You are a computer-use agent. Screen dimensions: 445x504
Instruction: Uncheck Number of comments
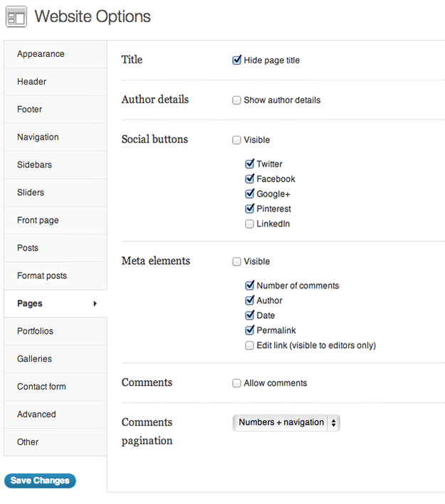[249, 285]
